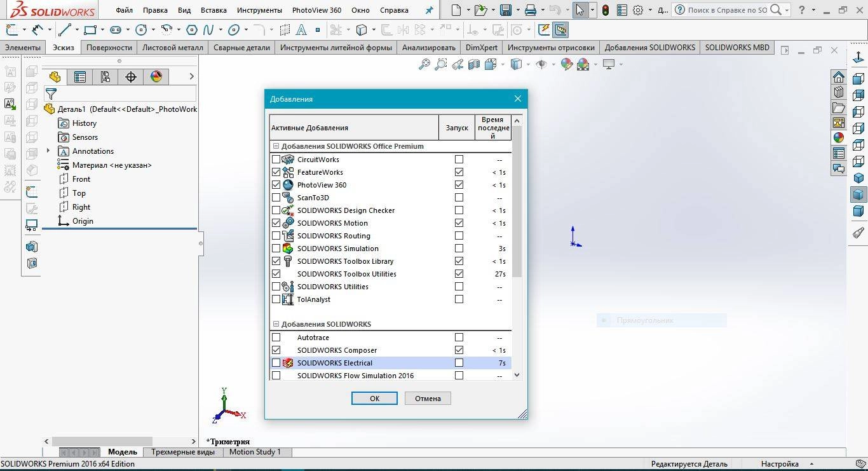The image size is (868, 471).
Task: Open the PhotoView 360 menu
Action: coord(316,10)
